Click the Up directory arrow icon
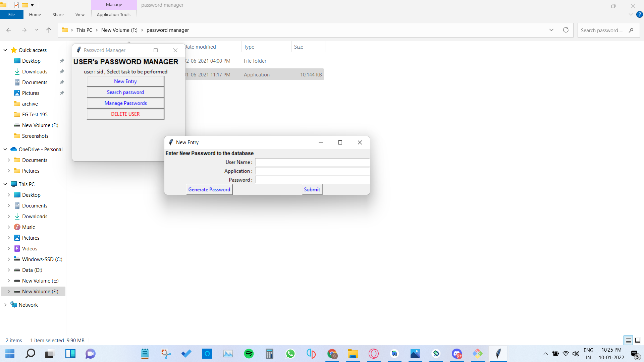 click(x=49, y=30)
